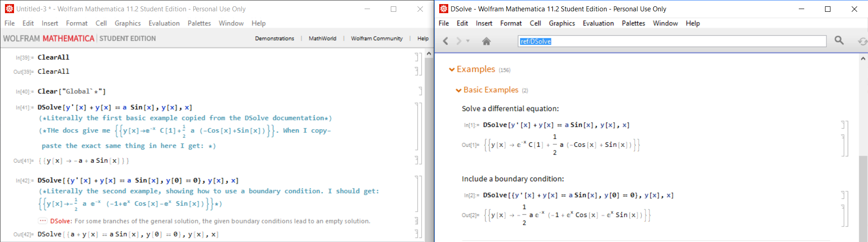The height and width of the screenshot is (242, 868).
Task: Open Window menu in Untitled-3 window
Action: (x=231, y=23)
